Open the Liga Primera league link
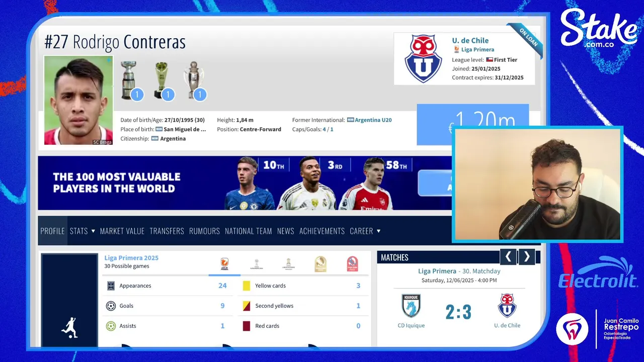Image resolution: width=644 pixels, height=362 pixels. coord(477,49)
